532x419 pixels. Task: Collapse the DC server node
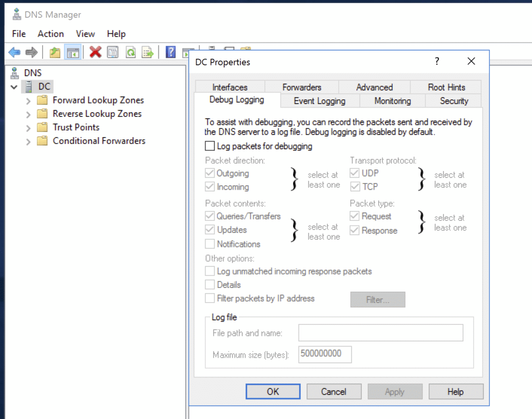pyautogui.click(x=14, y=87)
